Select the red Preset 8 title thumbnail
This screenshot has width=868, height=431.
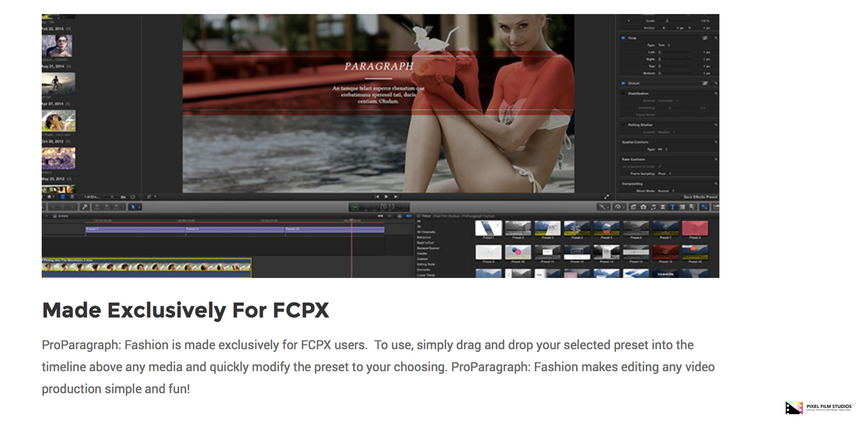(695, 228)
